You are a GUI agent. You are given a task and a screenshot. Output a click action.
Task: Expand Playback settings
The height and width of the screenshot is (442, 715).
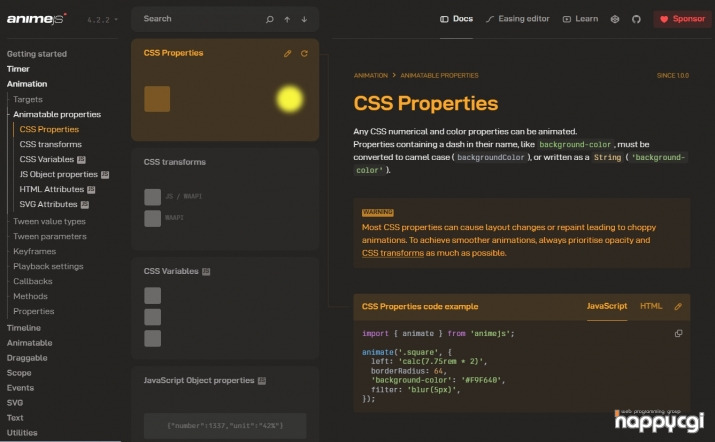point(48,266)
